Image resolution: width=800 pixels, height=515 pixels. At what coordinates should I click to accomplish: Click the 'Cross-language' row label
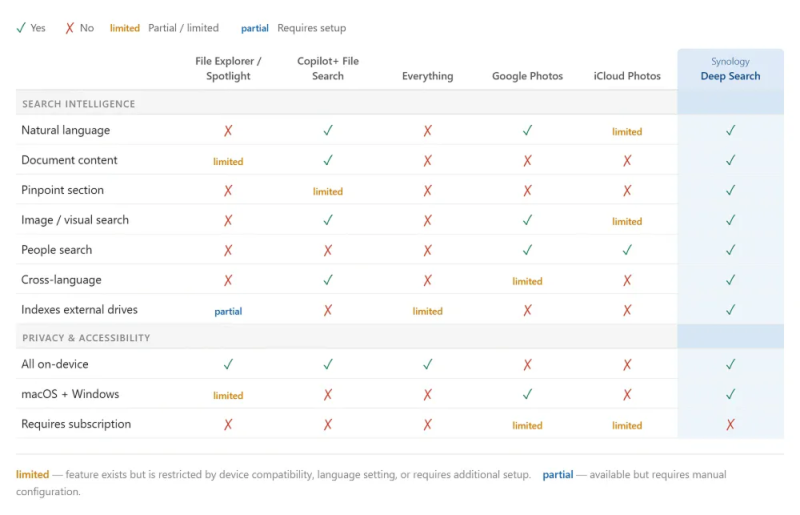61,280
